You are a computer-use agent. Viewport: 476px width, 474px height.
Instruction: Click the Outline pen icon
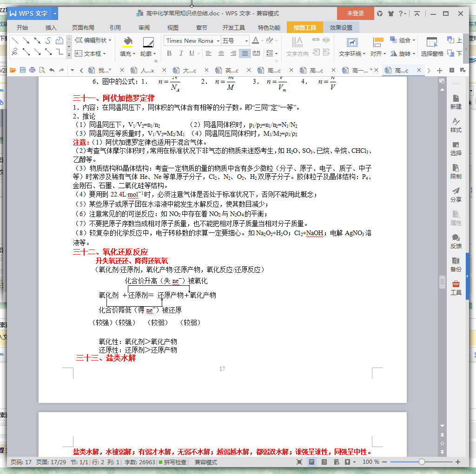148,42
